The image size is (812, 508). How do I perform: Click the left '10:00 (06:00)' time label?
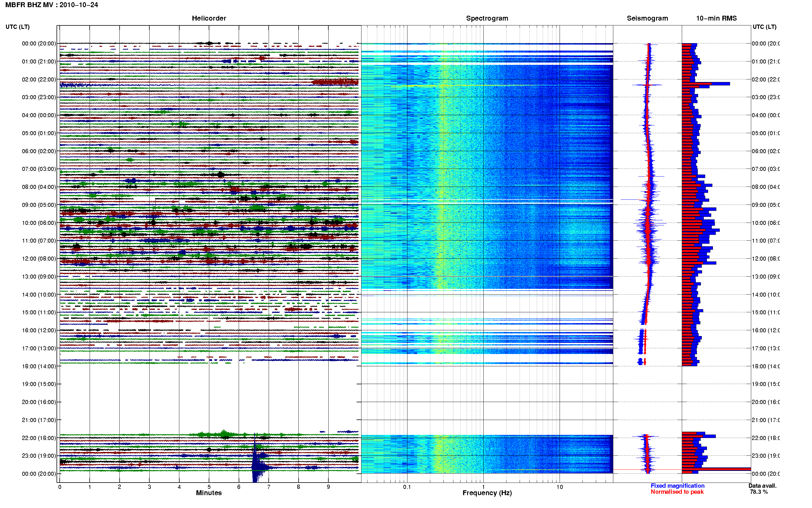point(39,223)
